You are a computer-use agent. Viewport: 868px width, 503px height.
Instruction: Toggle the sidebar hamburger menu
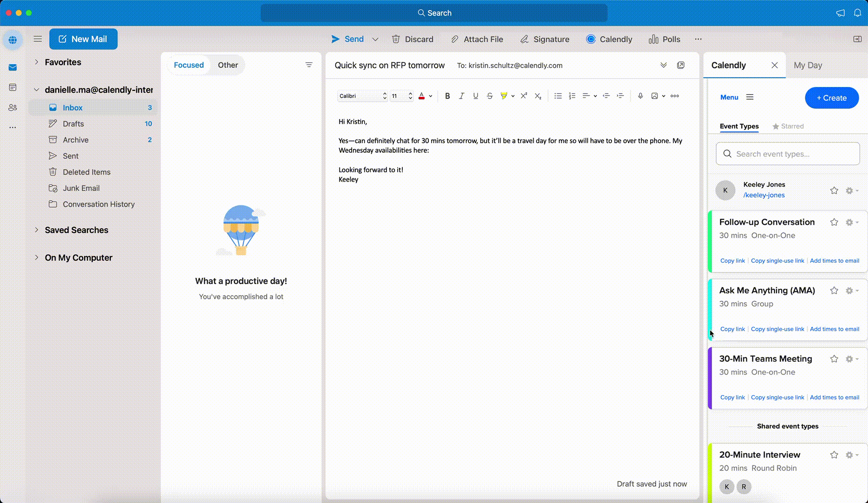pyautogui.click(x=38, y=39)
